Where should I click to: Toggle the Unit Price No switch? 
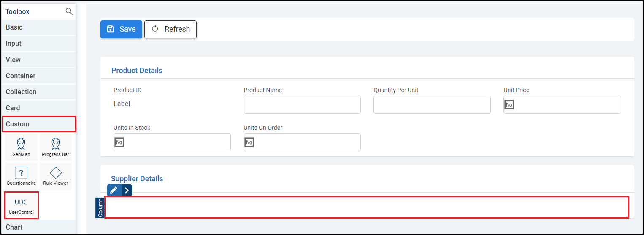click(509, 104)
